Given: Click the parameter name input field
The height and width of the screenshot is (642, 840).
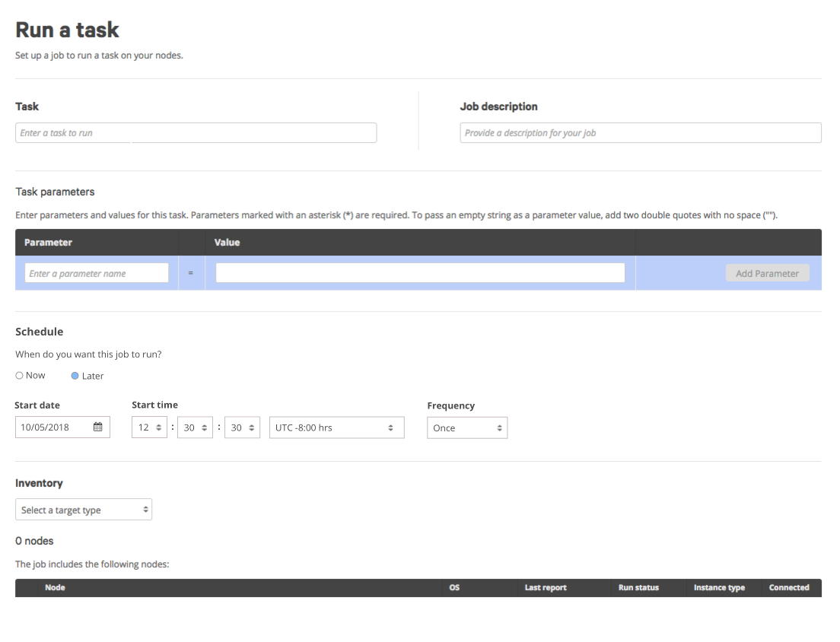Looking at the screenshot, I should [x=97, y=273].
